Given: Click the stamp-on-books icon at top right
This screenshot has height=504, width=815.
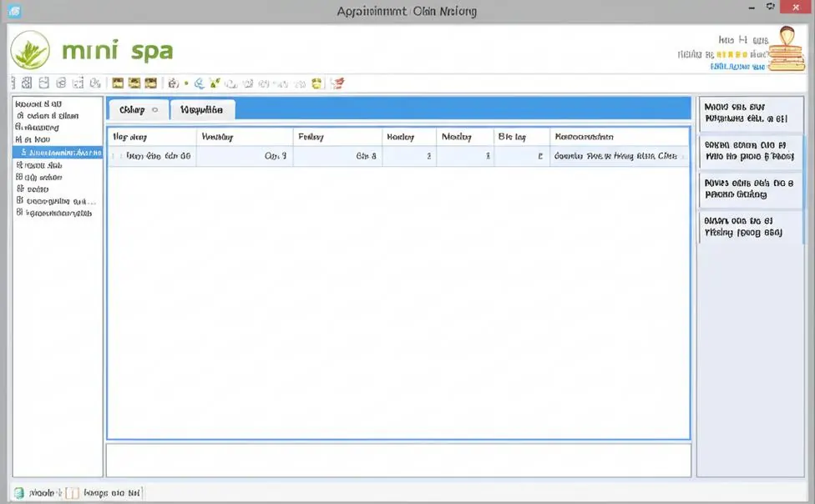Looking at the screenshot, I should click(x=787, y=48).
